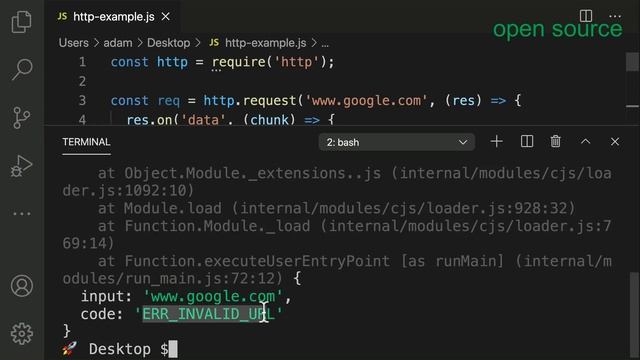Create a new terminal with plus icon
This screenshot has width=640, height=360.
[x=496, y=142]
